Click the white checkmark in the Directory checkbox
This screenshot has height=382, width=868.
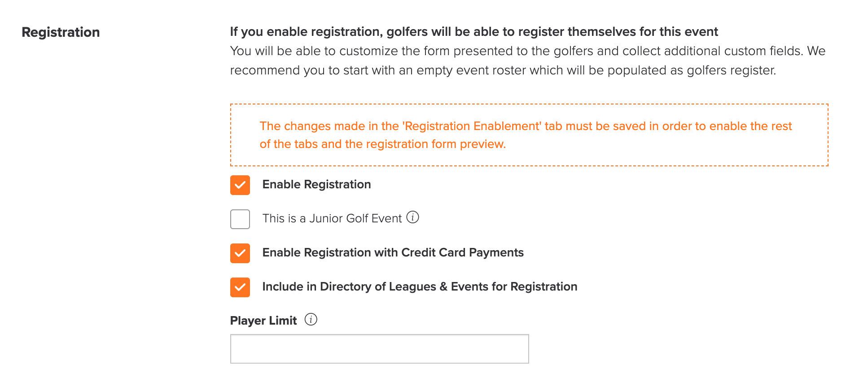240,287
